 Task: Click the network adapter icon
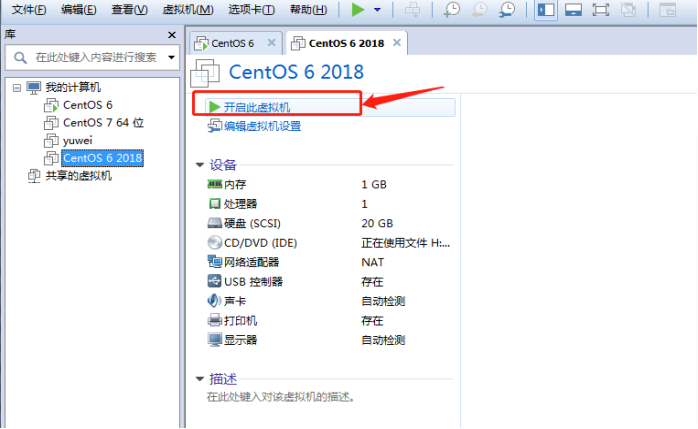(x=215, y=262)
